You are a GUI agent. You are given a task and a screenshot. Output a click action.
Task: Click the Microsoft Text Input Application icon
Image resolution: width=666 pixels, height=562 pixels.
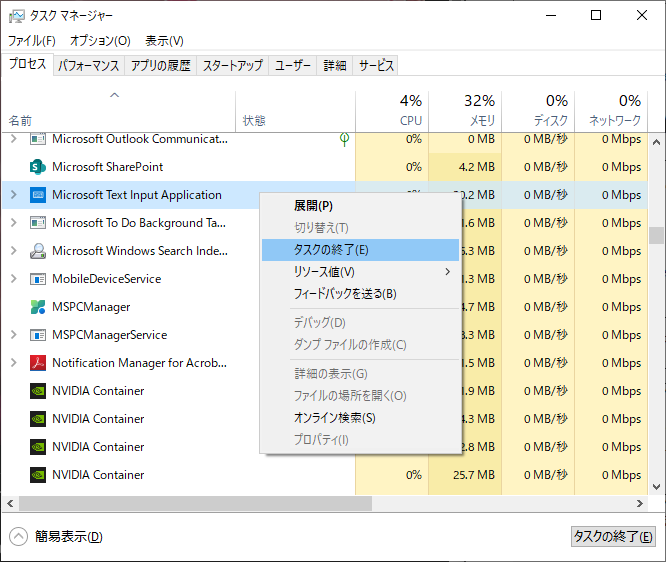coord(38,195)
